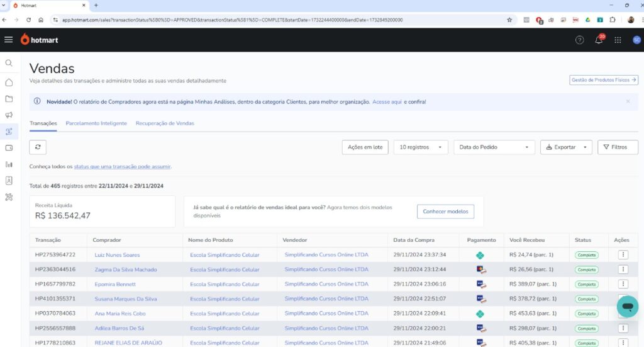The image size is (644, 347).
Task: Switch to Recuperação de Vendas tab
Action: point(165,123)
